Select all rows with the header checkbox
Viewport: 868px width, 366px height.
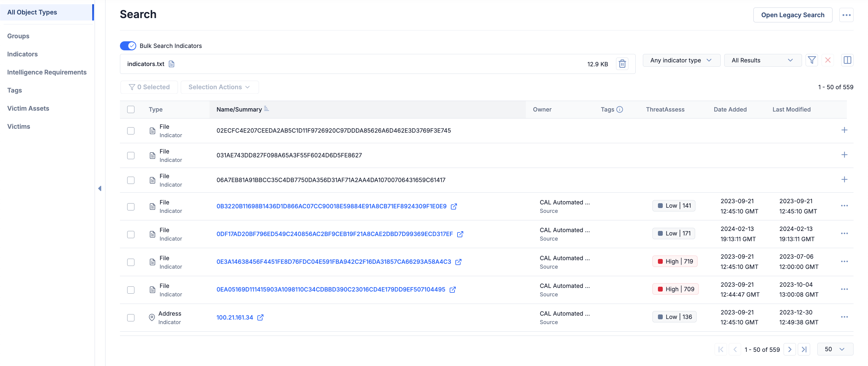[x=131, y=109]
